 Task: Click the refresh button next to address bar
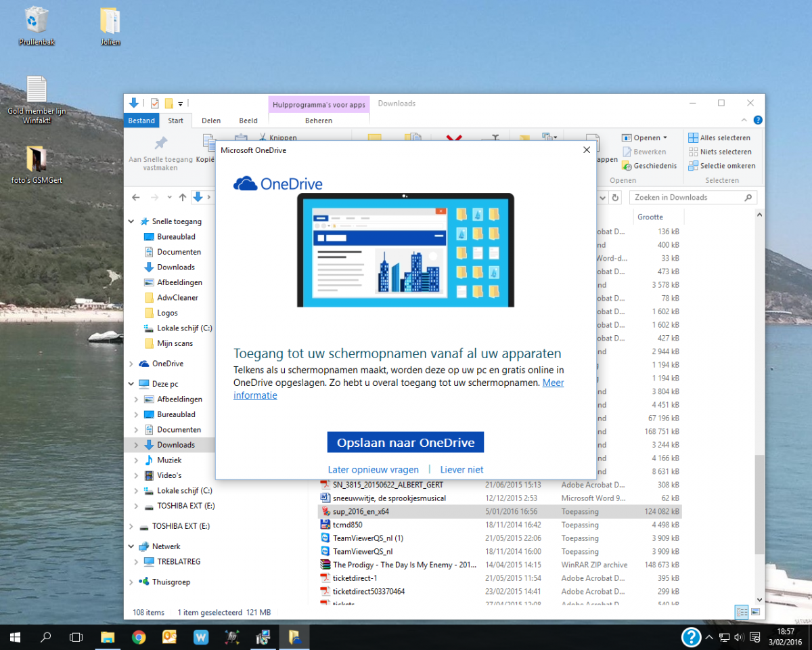point(615,197)
